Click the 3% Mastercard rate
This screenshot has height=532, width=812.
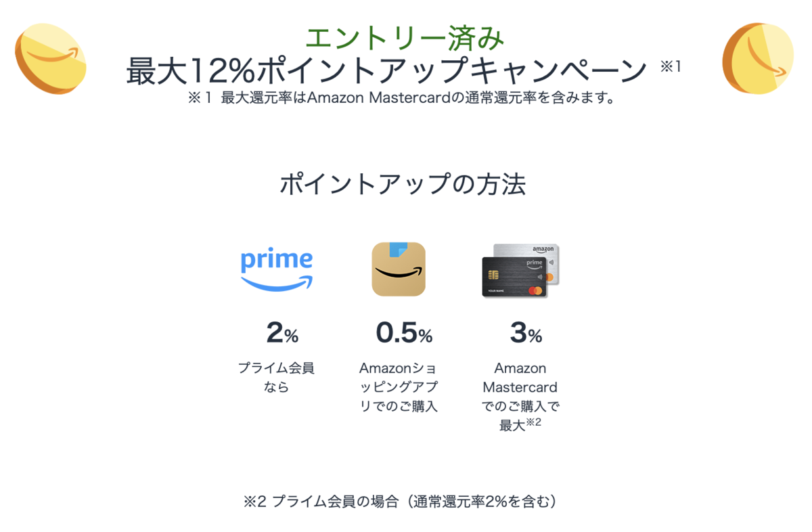point(526,333)
